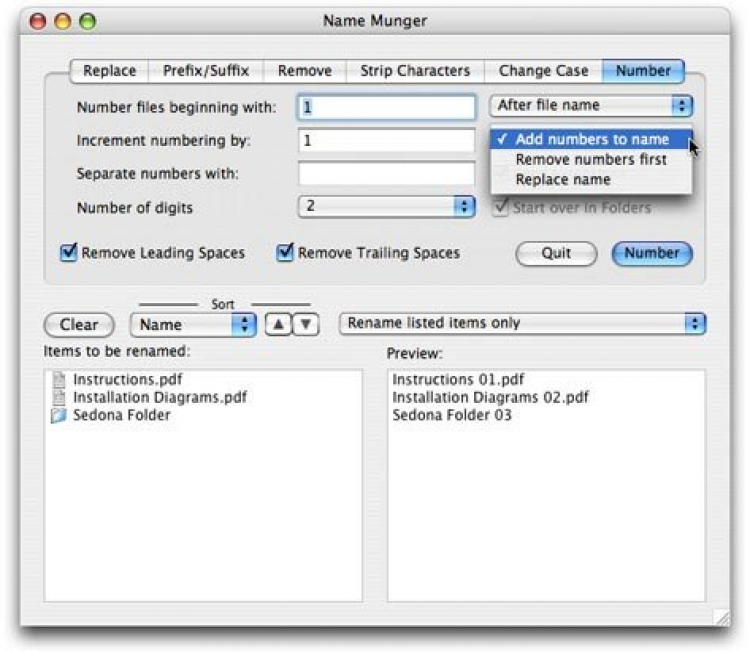Click the Instructions.pdf document icon
Image resolution: width=750 pixels, height=652 pixels.
(x=58, y=379)
